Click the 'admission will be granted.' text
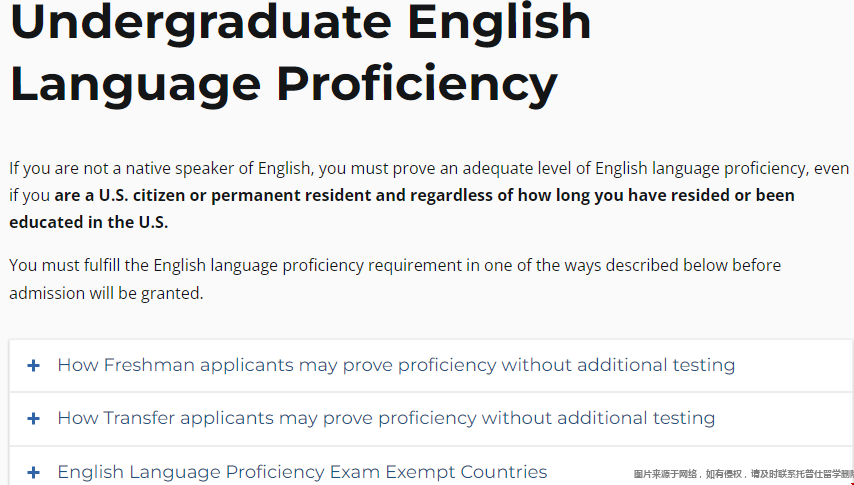 [x=106, y=293]
